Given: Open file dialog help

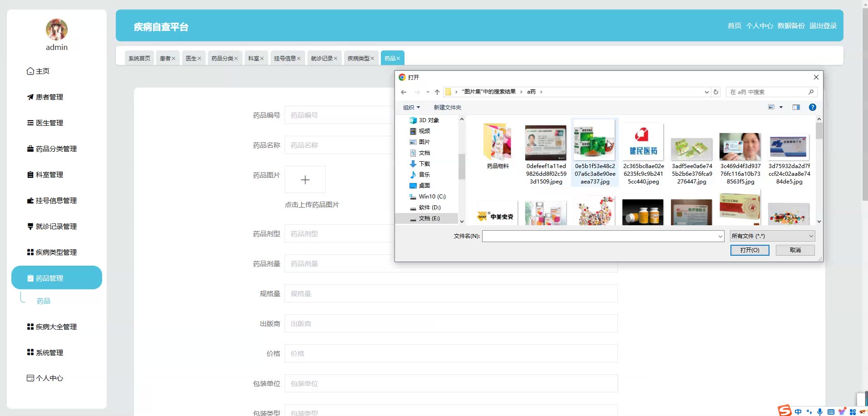Looking at the screenshot, I should pyautogui.click(x=813, y=107).
